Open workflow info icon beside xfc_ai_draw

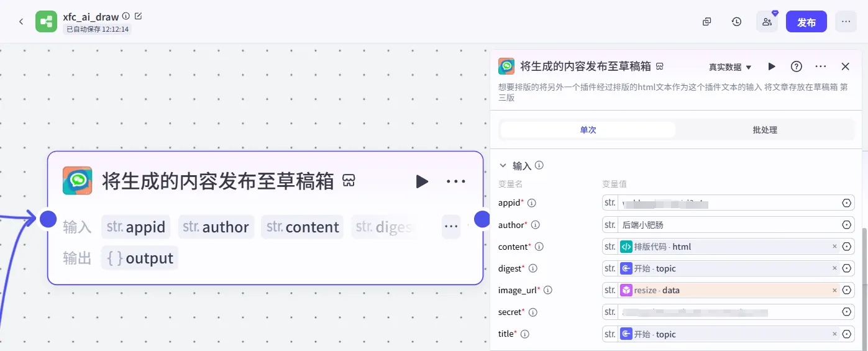tap(126, 16)
